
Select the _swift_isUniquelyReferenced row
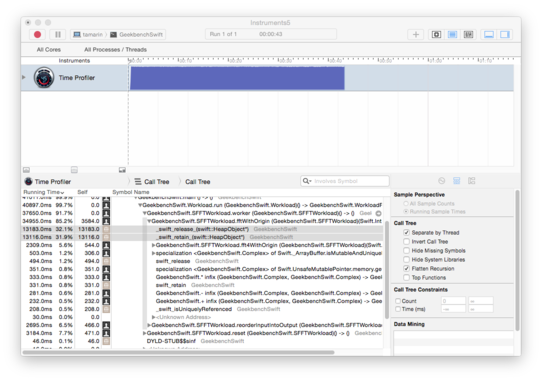pos(202,309)
